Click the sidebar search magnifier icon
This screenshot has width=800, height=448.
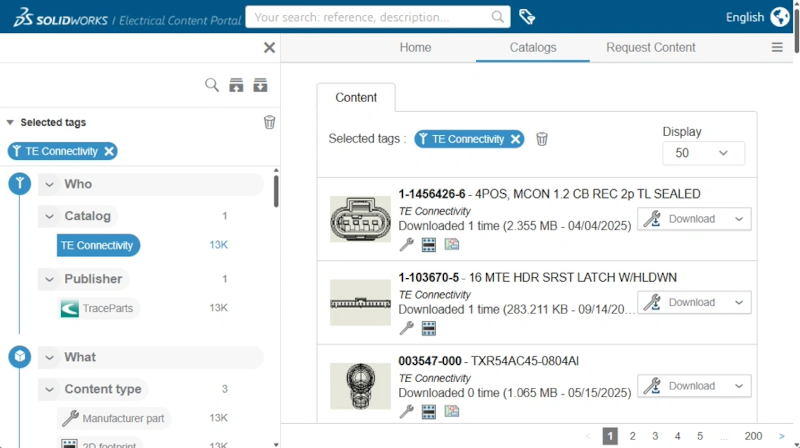pos(212,85)
